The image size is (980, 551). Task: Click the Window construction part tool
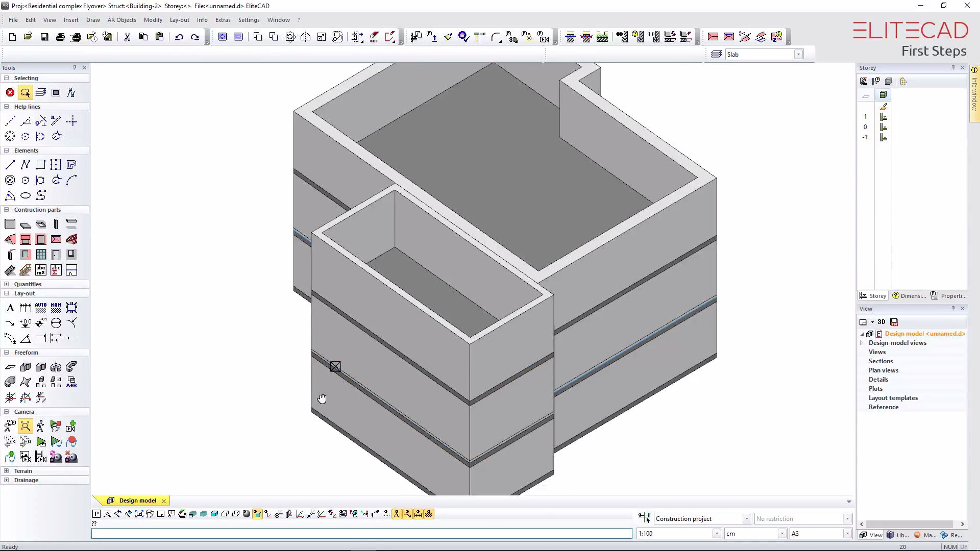[x=26, y=255]
